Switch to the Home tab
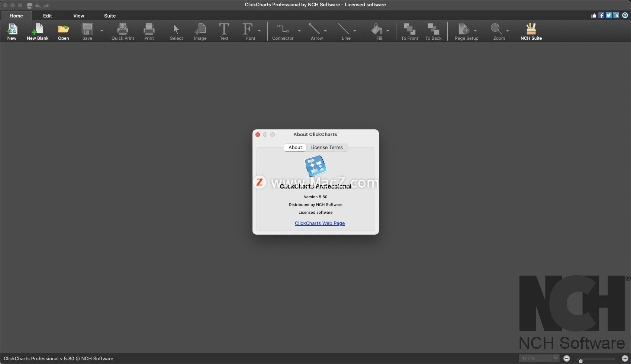This screenshot has width=631, height=364. pyautogui.click(x=16, y=16)
